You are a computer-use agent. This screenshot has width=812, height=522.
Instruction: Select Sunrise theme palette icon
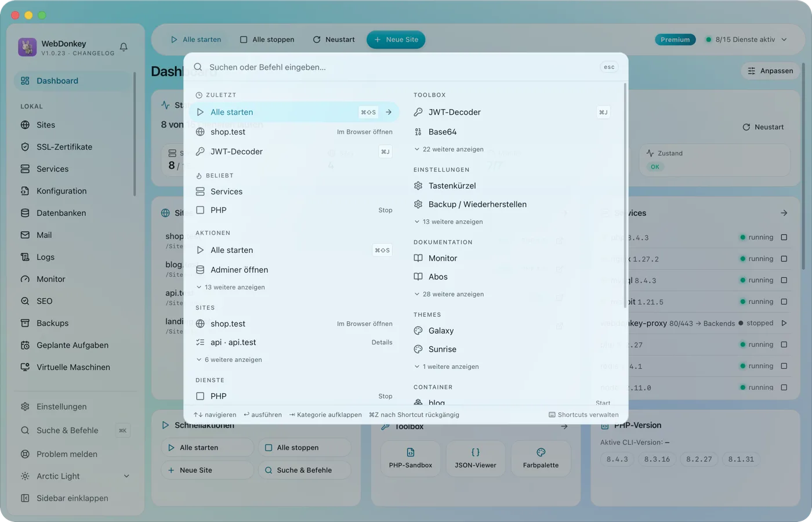[x=418, y=349]
